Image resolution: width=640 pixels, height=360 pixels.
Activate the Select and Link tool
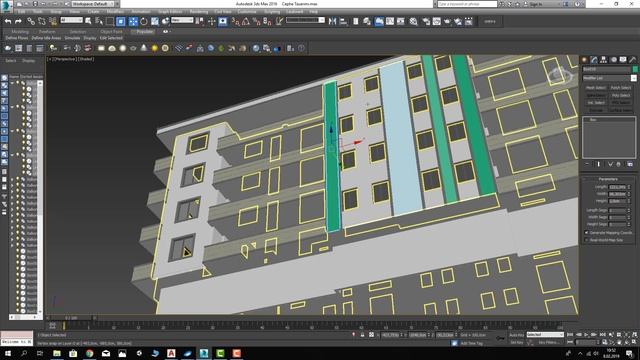(x=31, y=21)
